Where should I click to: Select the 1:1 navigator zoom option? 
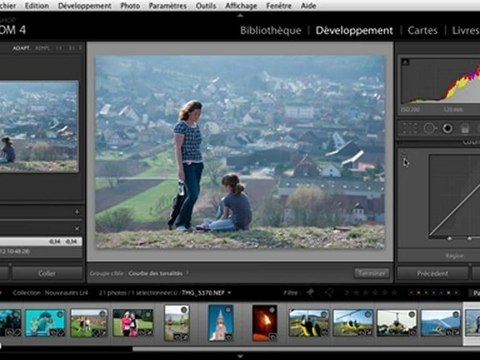pos(59,48)
